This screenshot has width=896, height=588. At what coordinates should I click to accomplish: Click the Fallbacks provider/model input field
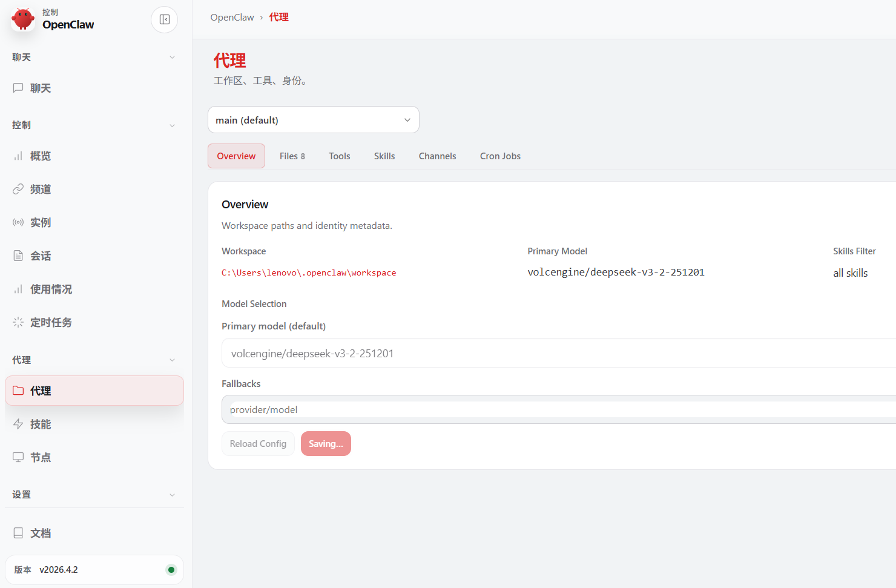[424, 409]
